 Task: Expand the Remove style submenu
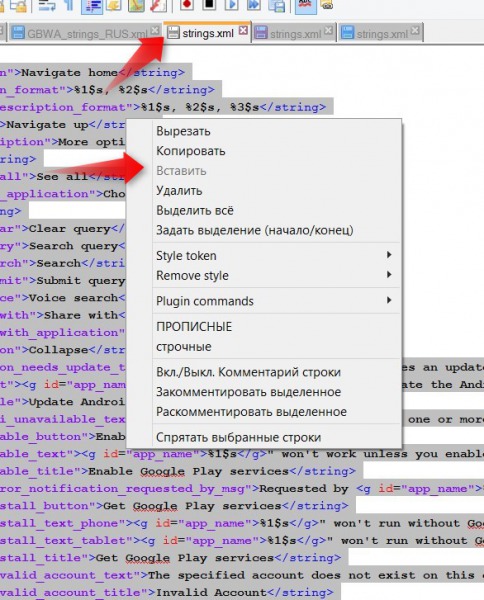tap(264, 276)
